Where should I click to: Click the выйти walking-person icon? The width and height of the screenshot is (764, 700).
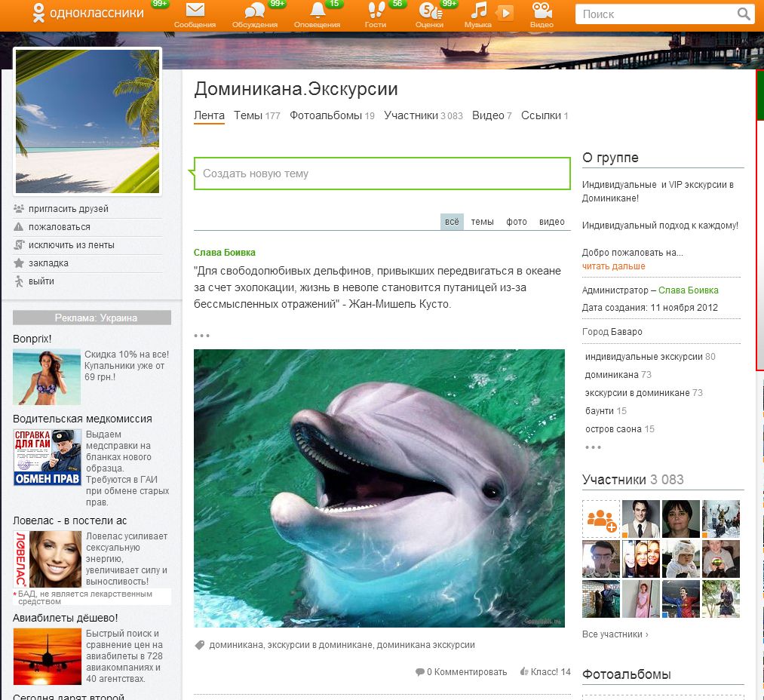click(x=19, y=281)
